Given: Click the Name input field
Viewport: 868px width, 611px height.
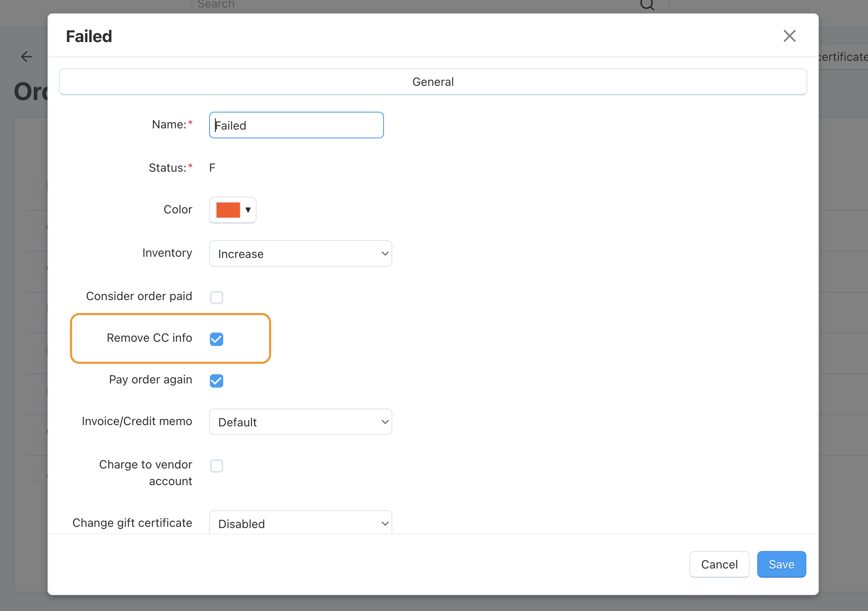Looking at the screenshot, I should (x=296, y=125).
